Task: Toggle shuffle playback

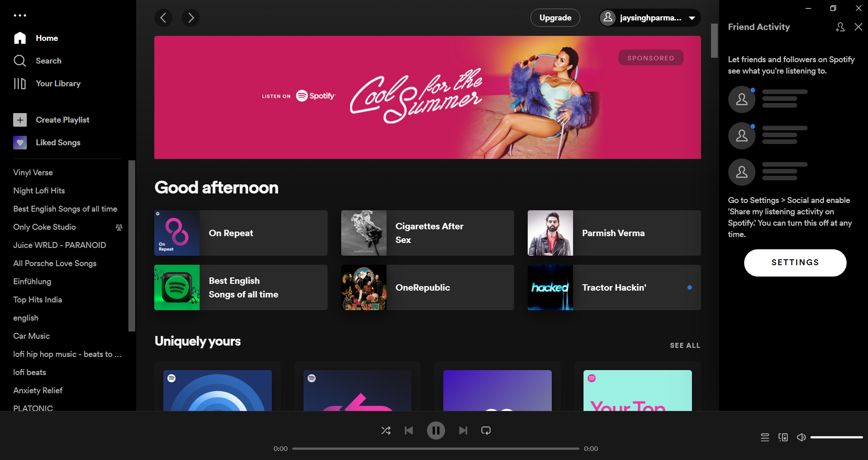Action: tap(386, 430)
